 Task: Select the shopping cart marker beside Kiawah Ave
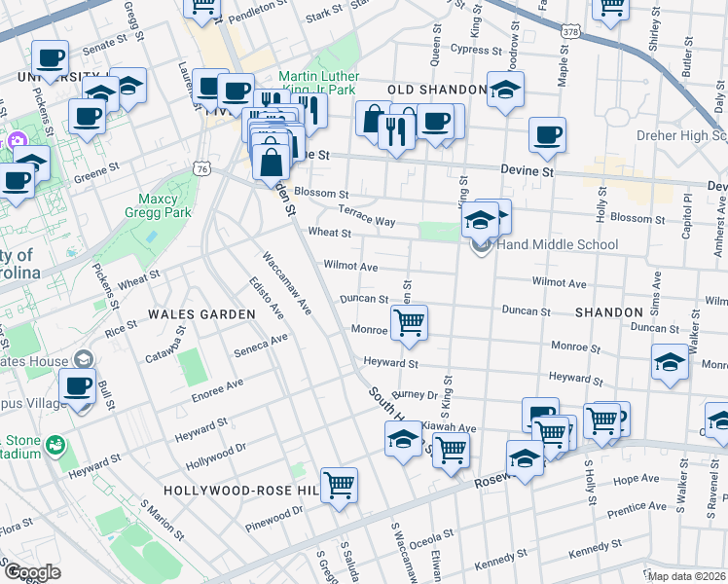tap(451, 452)
